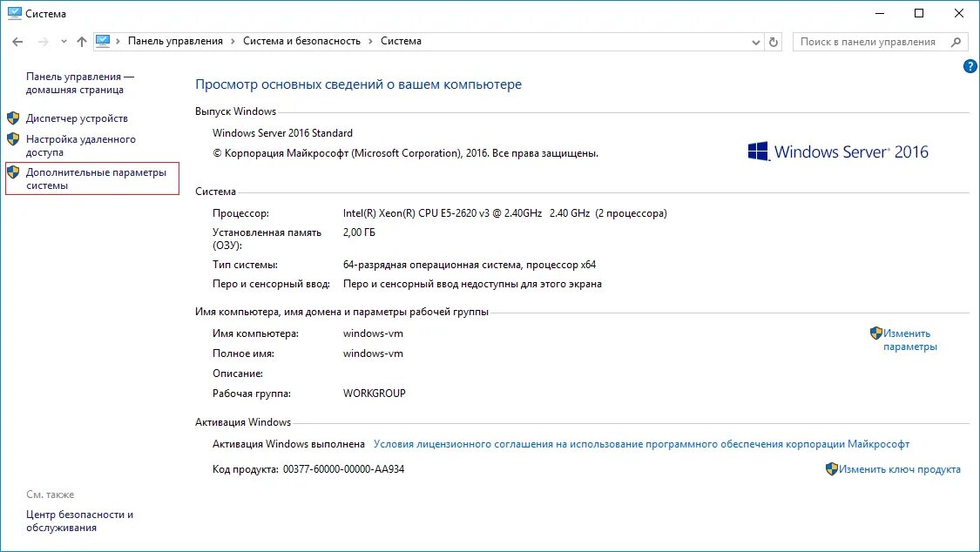Click the 'Поиск в панели управления' search field
This screenshot has width=980, height=552.
pos(880,42)
